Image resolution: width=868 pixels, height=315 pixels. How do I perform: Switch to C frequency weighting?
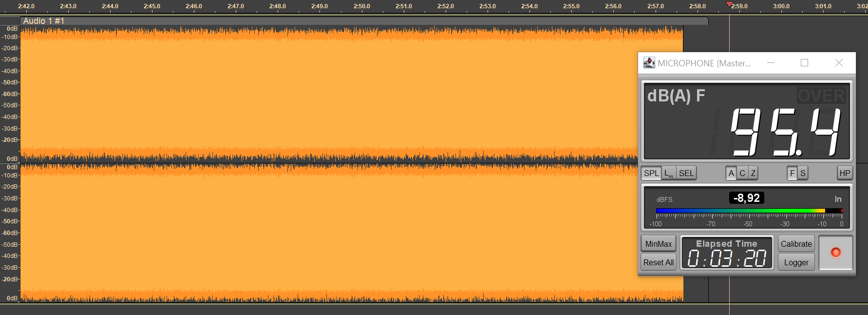[x=742, y=173]
